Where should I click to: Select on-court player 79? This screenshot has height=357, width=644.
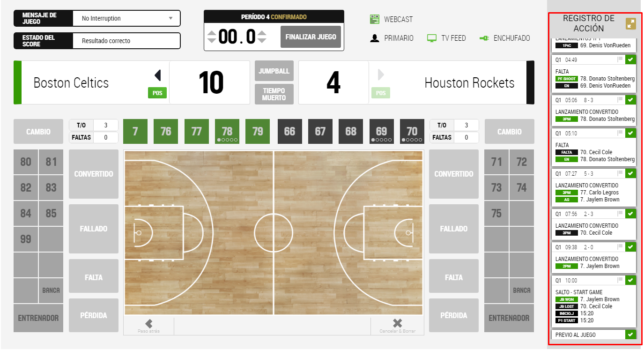(x=258, y=132)
